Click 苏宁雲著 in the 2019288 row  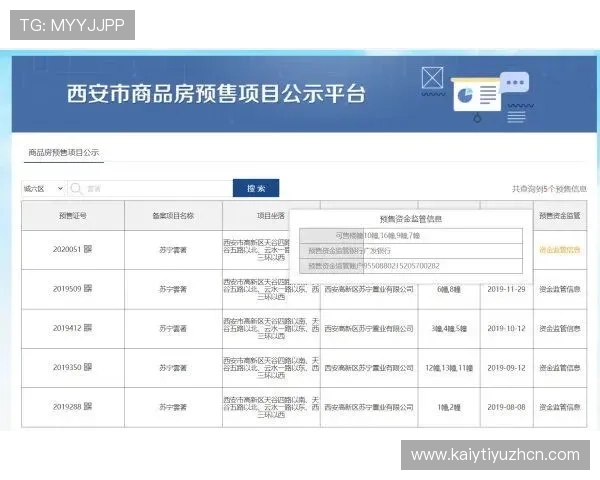[173, 407]
